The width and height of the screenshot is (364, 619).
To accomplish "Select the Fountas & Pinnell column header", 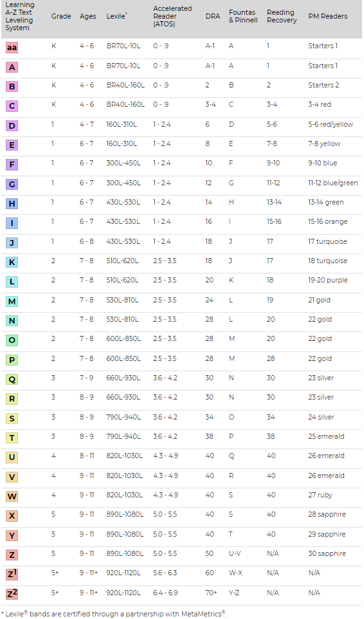I will point(243,16).
